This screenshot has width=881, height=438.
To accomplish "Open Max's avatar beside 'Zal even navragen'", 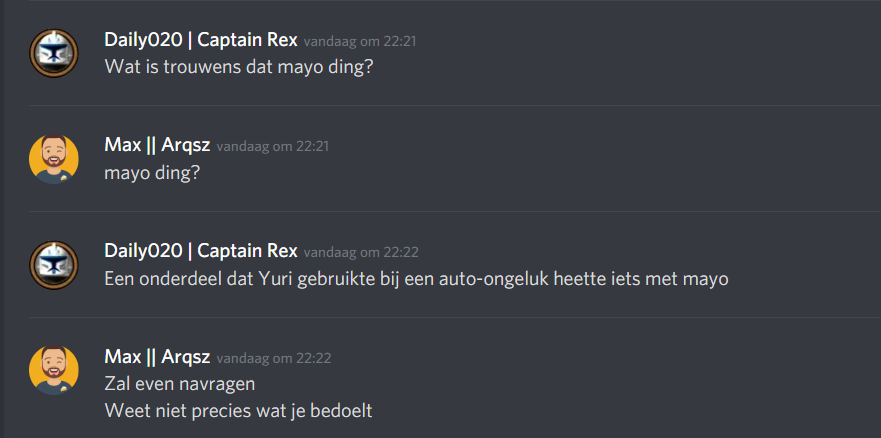I will [54, 370].
